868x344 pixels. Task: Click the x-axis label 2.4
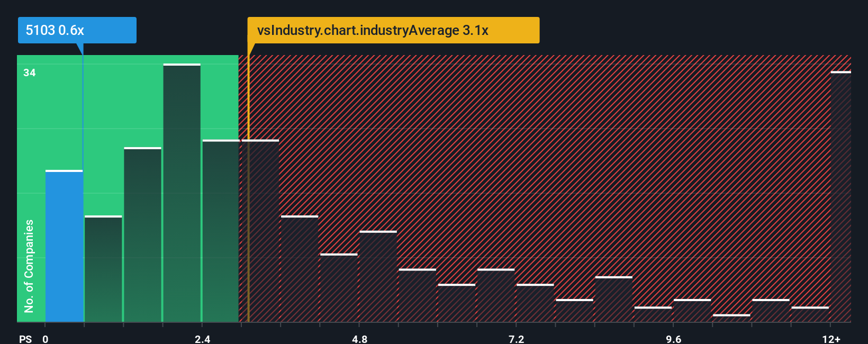tap(202, 339)
